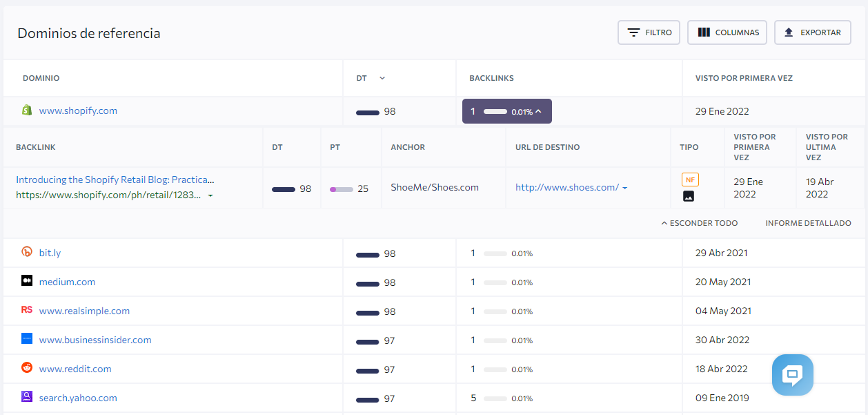Viewport: 868px width, 415px height.
Task: Open the live chat widget
Action: tap(793, 375)
